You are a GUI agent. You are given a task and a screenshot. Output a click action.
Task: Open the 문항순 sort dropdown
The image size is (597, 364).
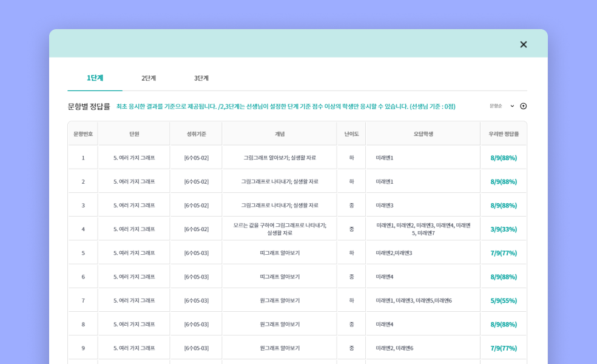pyautogui.click(x=502, y=106)
